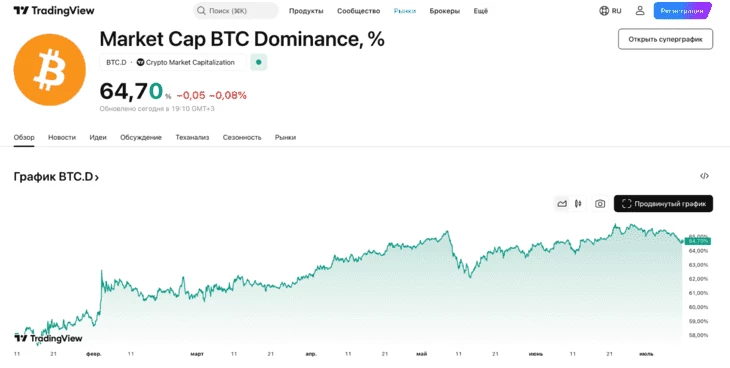
Task: Click Открыть суперграфик button
Action: click(x=665, y=39)
